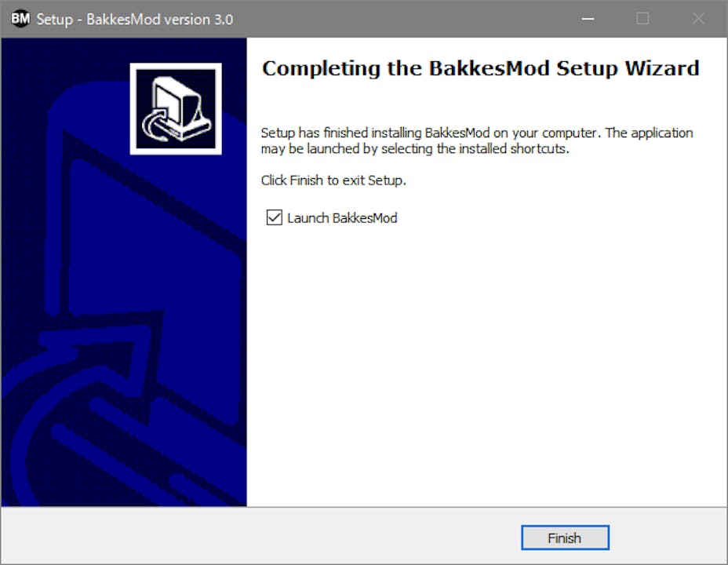Click the greyed-out close X button

pos(698,19)
